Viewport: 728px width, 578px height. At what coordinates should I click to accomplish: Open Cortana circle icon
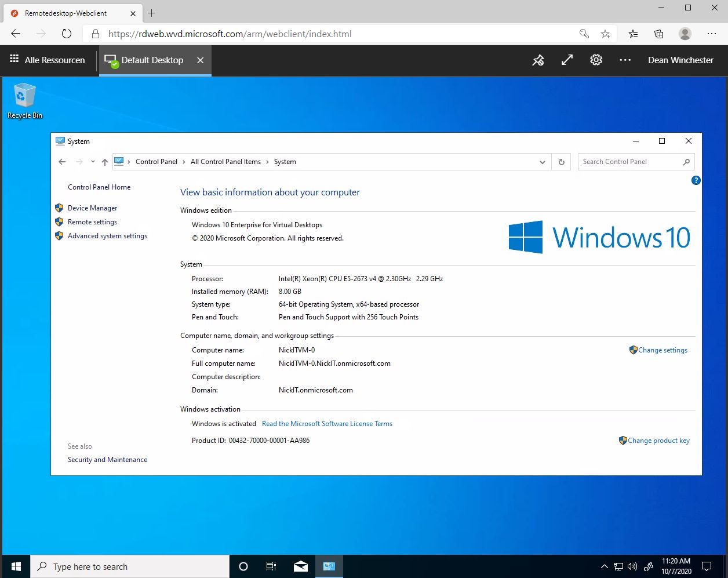[243, 566]
